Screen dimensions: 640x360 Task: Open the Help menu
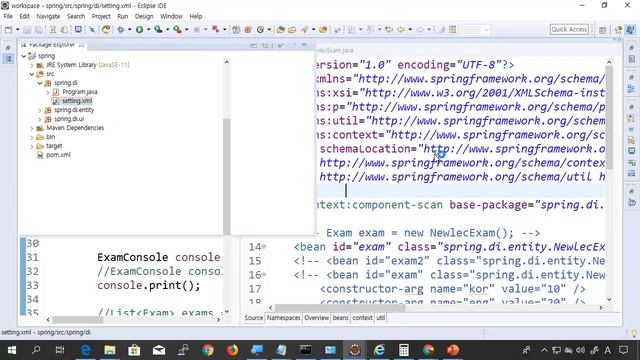coord(196,16)
